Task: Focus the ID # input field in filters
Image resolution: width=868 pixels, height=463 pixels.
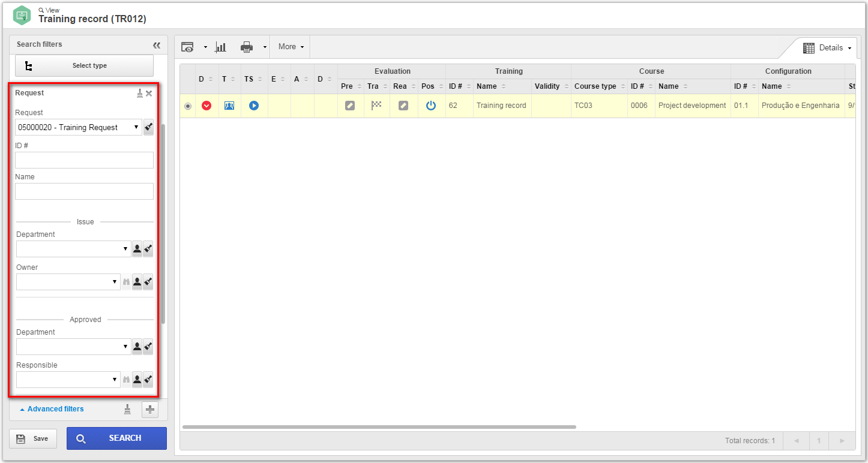Action: pyautogui.click(x=84, y=160)
